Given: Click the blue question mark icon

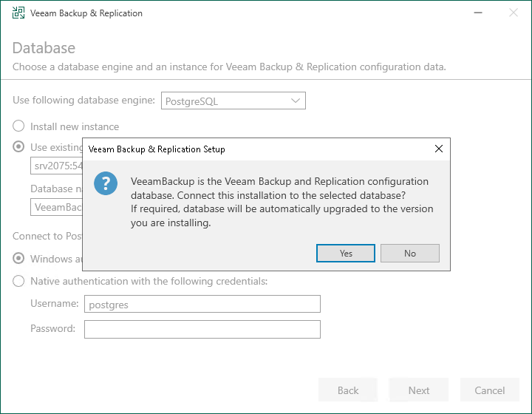Looking at the screenshot, I should [106, 183].
